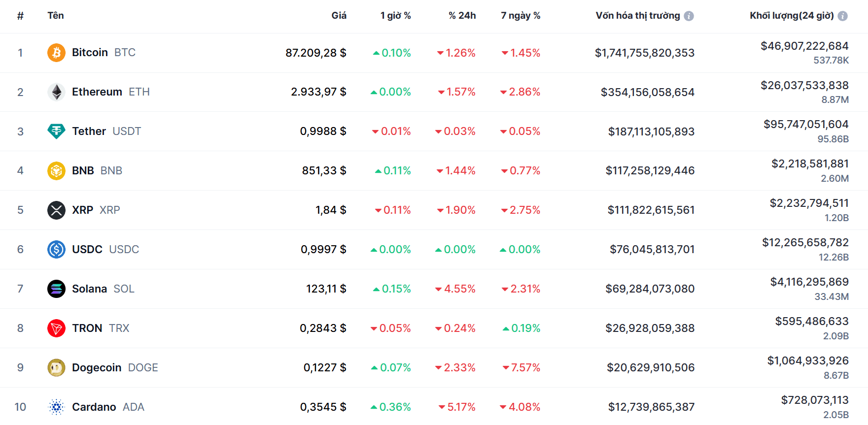
Task: Click the Dogecoin logo icon
Action: pyautogui.click(x=56, y=368)
